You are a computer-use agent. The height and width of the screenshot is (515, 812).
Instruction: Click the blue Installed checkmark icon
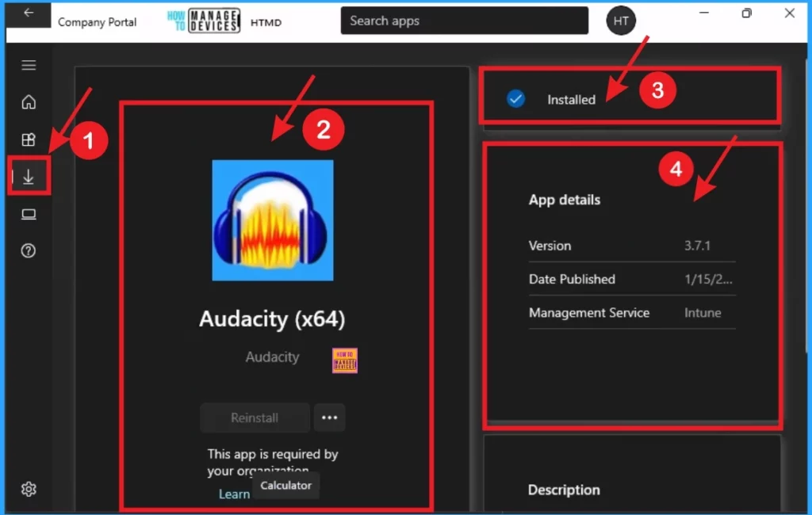[x=515, y=99]
